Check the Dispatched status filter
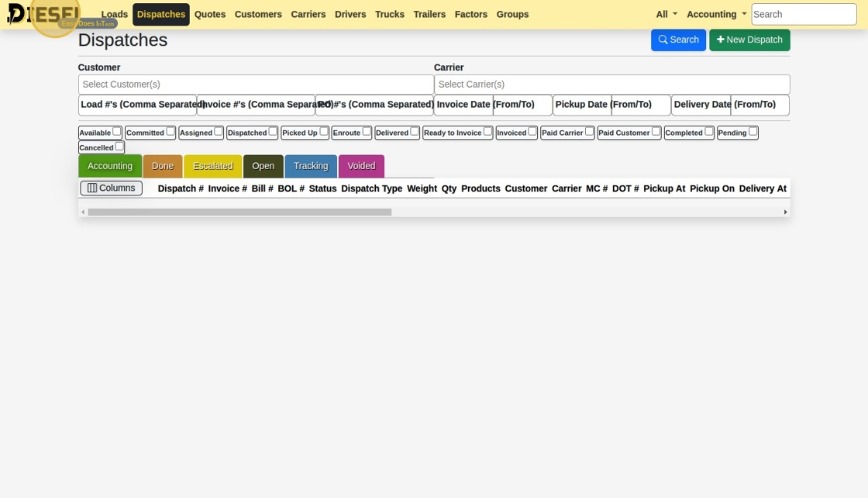 point(273,132)
